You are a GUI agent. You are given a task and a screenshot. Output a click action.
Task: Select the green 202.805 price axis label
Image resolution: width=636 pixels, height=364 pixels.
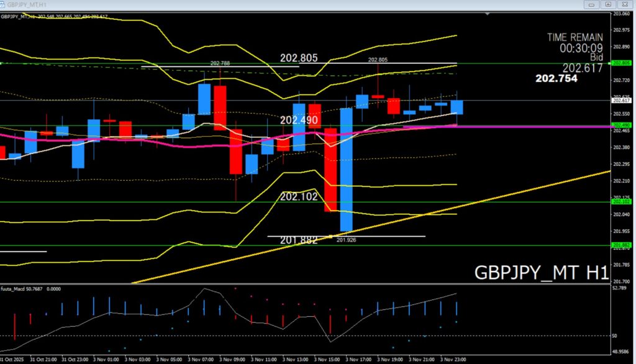tap(621, 63)
